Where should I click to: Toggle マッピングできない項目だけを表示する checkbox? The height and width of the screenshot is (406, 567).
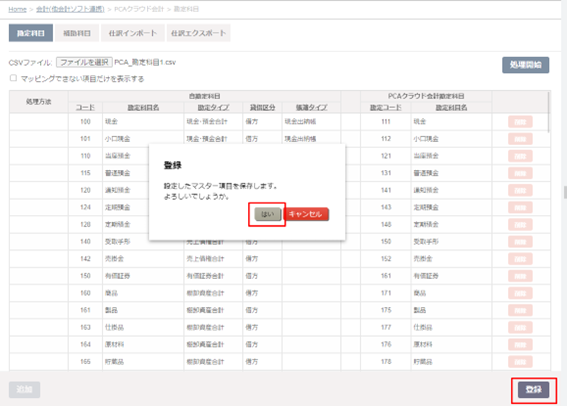(x=13, y=78)
